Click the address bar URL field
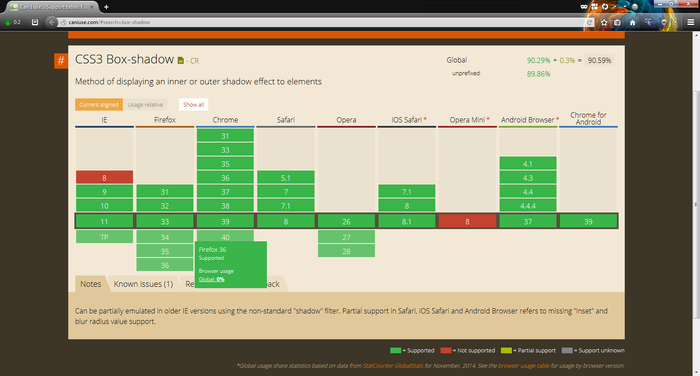The width and height of the screenshot is (700, 376). click(321, 22)
